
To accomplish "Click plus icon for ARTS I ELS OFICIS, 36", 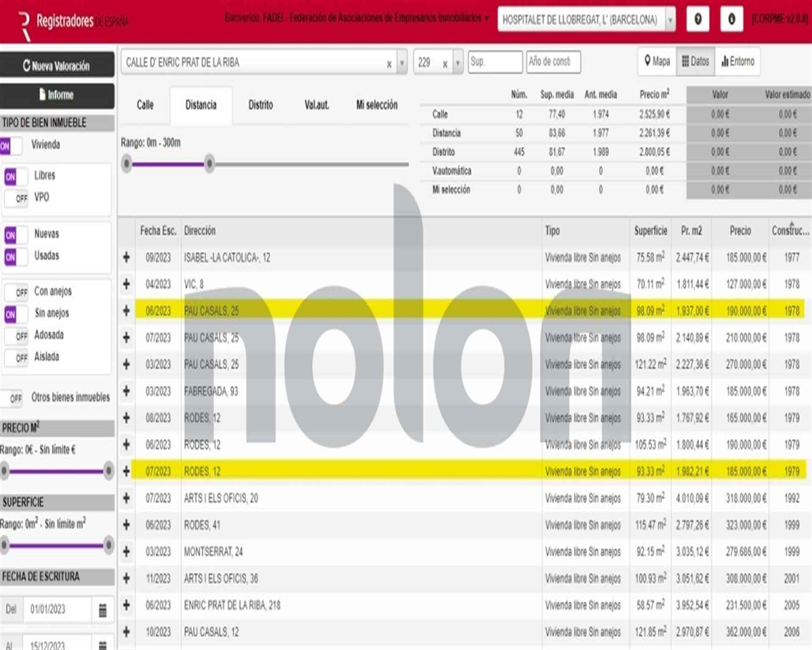I will (127, 578).
